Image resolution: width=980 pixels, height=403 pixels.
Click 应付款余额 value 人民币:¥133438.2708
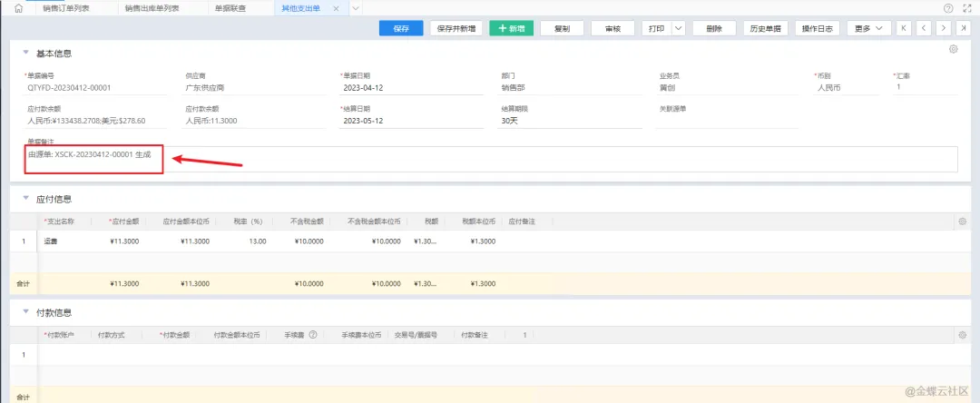(86, 121)
